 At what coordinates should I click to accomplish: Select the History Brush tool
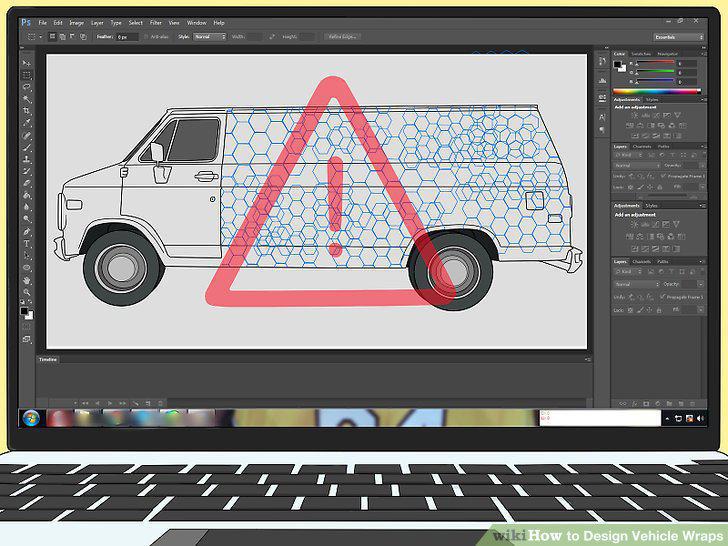pos(26,171)
